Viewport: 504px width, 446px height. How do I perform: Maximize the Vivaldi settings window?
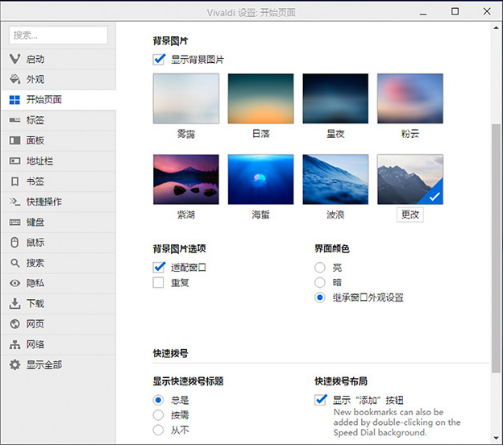pyautogui.click(x=455, y=12)
